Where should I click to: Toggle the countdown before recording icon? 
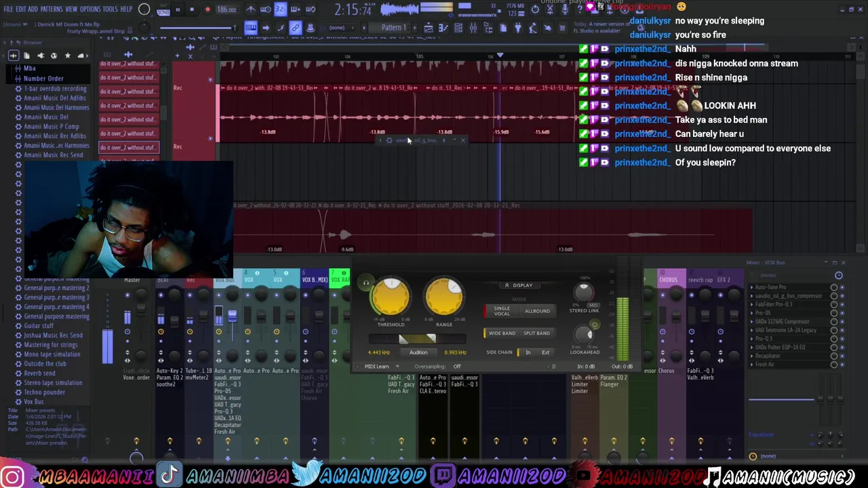tap(280, 9)
